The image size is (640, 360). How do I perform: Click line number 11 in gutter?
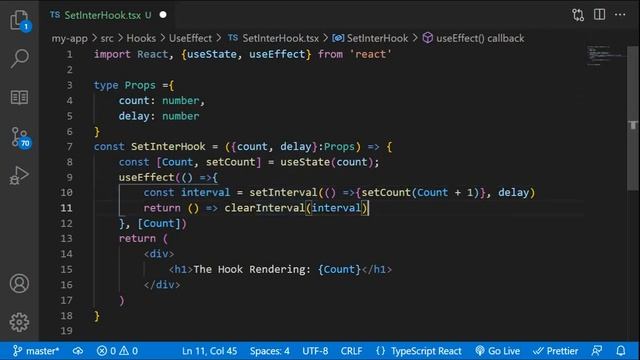[x=66, y=208]
